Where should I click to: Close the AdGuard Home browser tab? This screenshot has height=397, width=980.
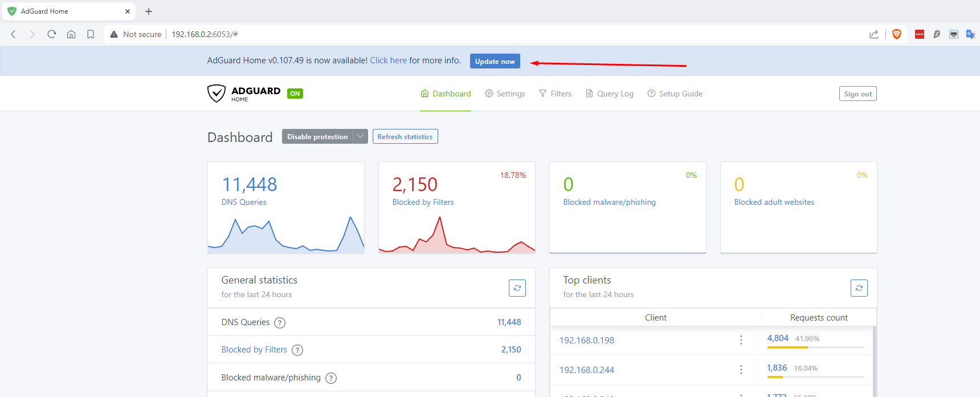(x=128, y=11)
